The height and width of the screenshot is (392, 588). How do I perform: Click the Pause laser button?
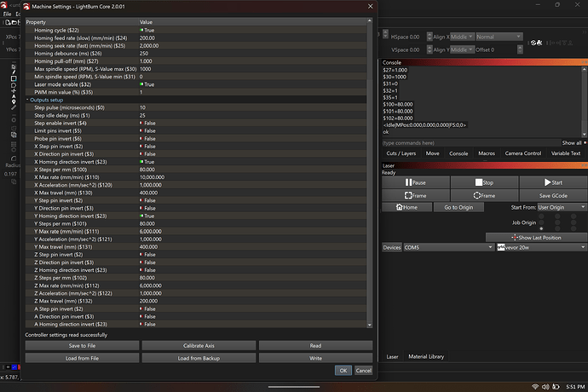(415, 182)
